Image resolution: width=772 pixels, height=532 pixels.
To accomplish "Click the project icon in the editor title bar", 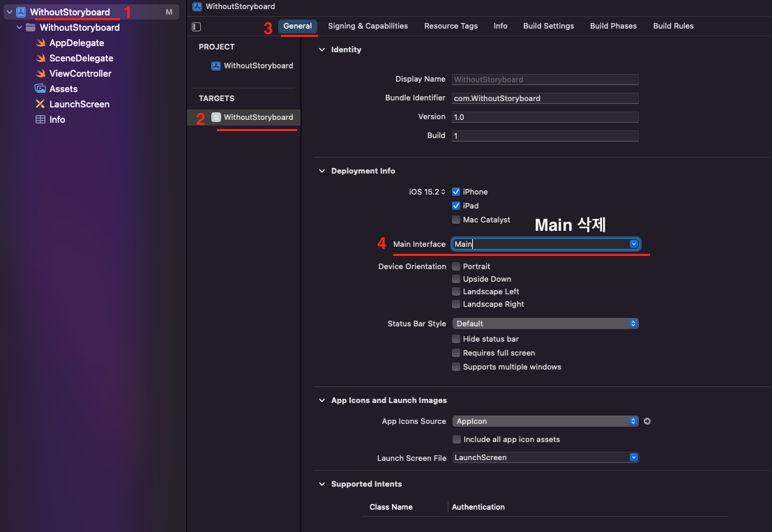I will (x=197, y=6).
